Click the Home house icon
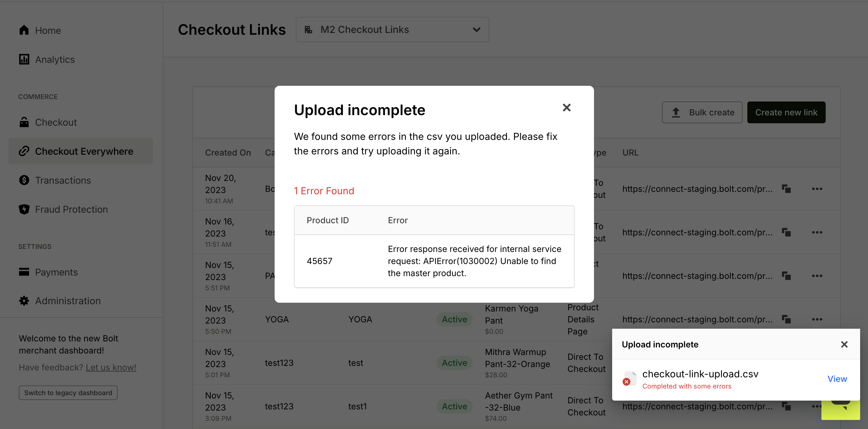Screen dimensions: 868x429 click(24, 30)
